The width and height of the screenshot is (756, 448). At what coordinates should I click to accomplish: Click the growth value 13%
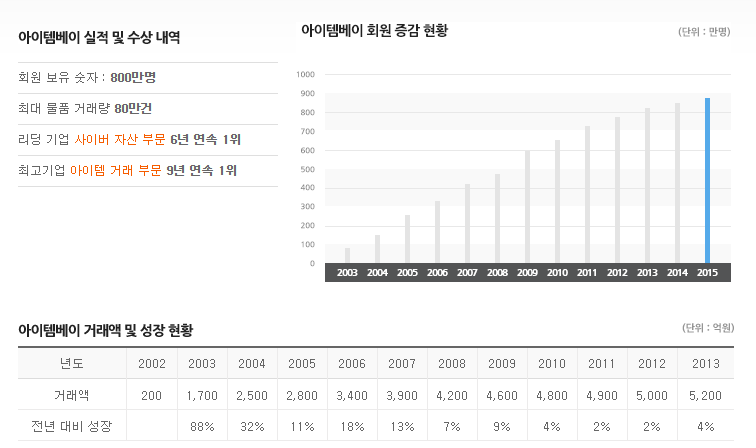402,427
